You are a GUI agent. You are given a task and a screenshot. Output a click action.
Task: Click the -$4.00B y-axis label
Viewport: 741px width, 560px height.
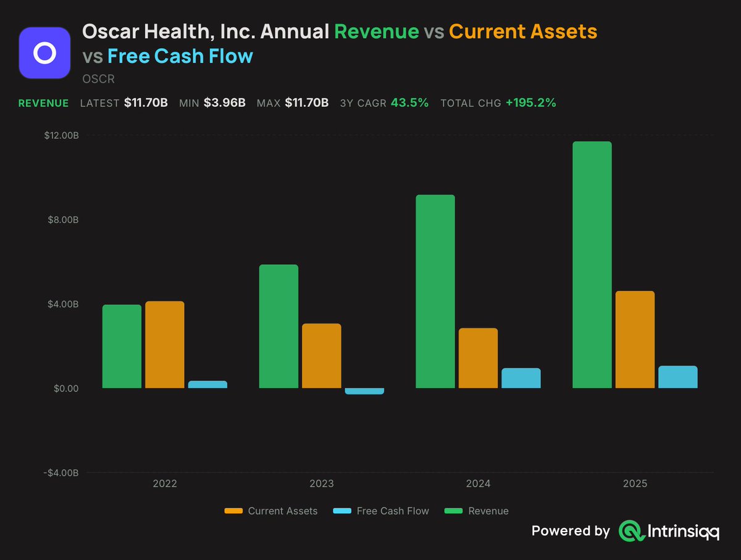[61, 473]
